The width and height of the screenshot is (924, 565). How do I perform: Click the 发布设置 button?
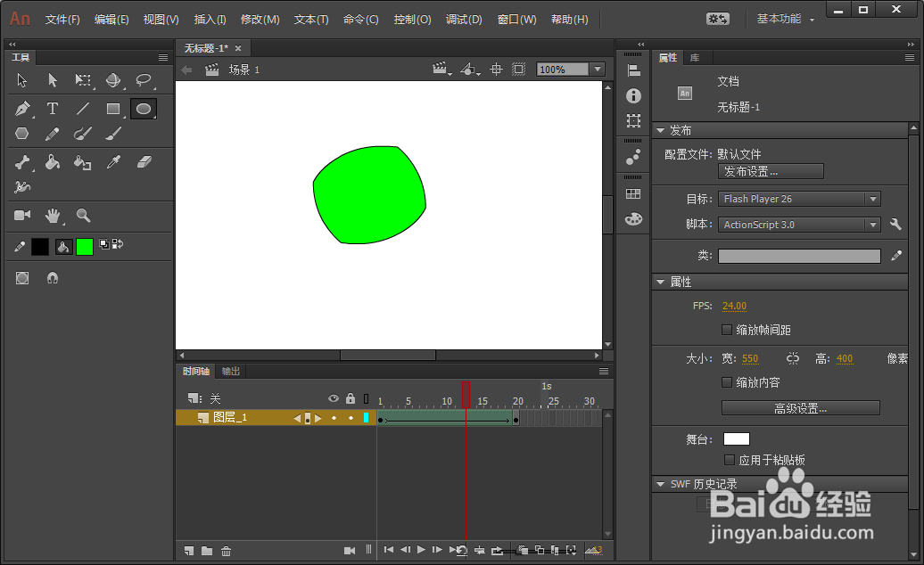click(x=770, y=171)
